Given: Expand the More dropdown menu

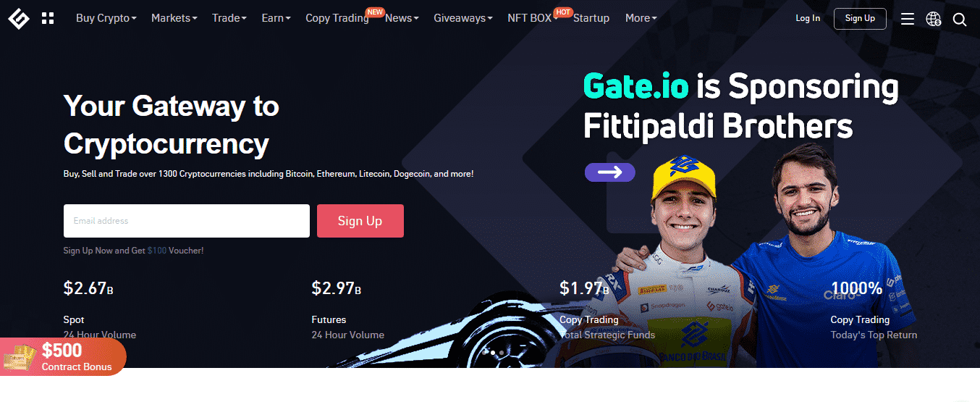Looking at the screenshot, I should point(641,18).
